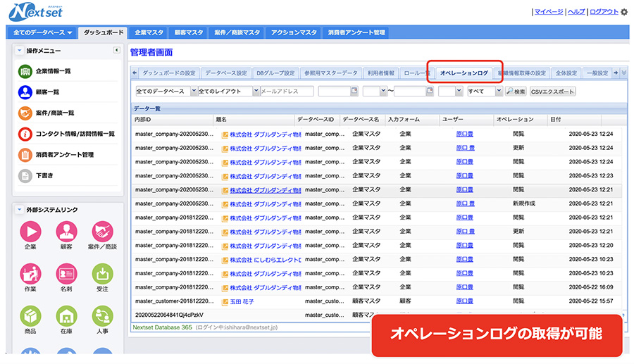Open the 企業 external system link icon
Screen dimensions: 634x364
pos(30,232)
